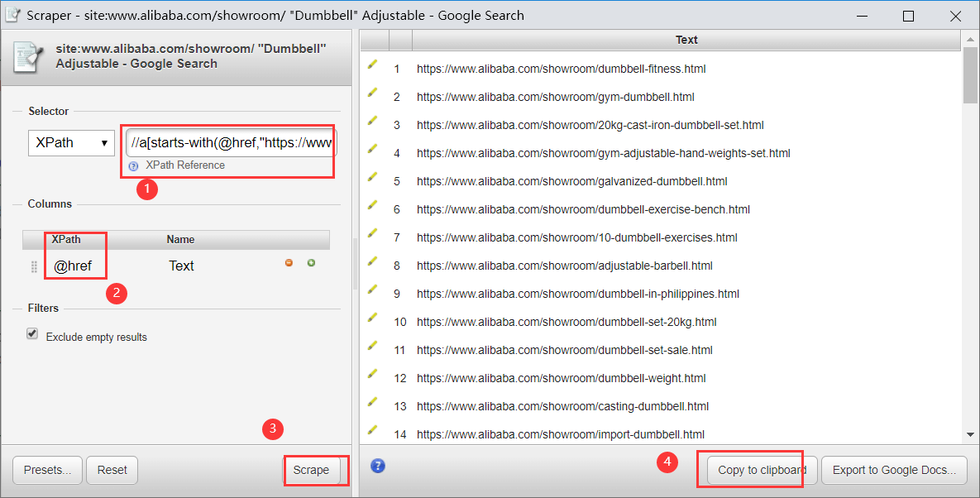Open help via the blue question mark icon
The height and width of the screenshot is (498, 980).
pyautogui.click(x=377, y=466)
